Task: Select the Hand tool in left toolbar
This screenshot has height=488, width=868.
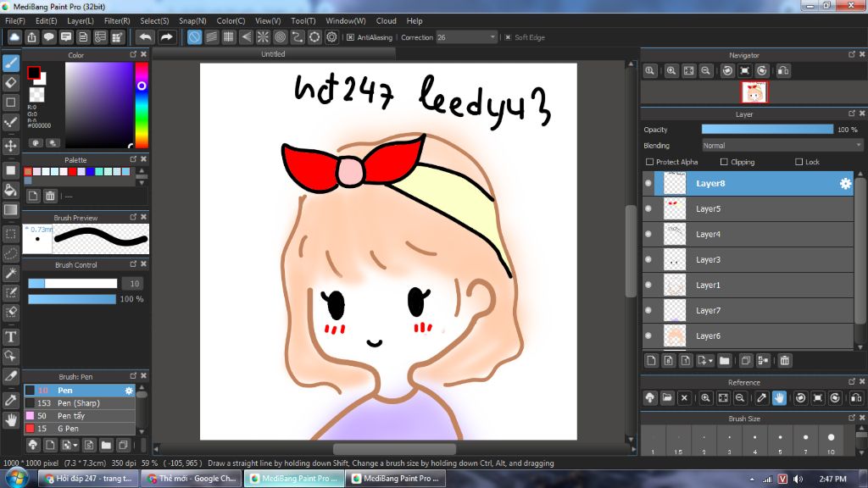Action: tap(11, 420)
